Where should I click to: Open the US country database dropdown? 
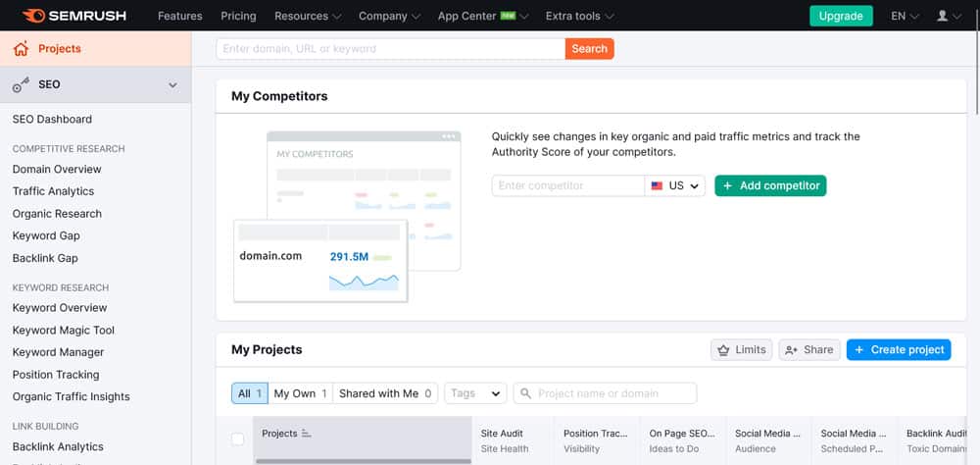click(675, 185)
